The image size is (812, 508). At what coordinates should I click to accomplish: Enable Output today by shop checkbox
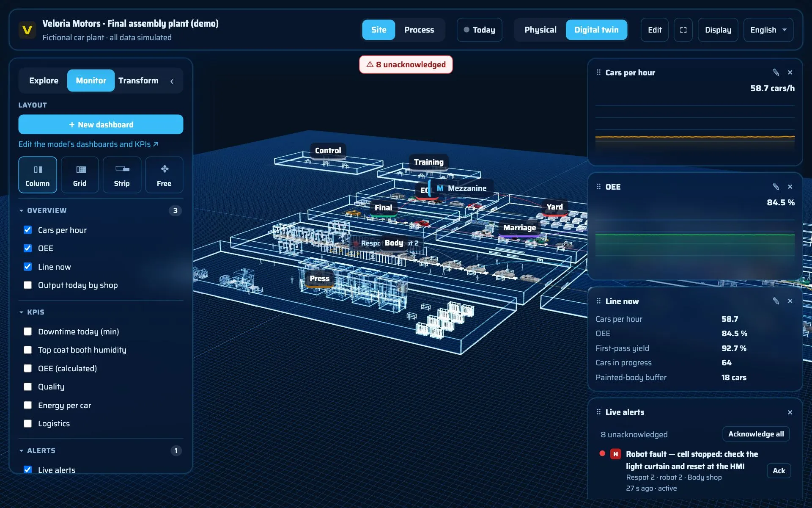(x=27, y=285)
